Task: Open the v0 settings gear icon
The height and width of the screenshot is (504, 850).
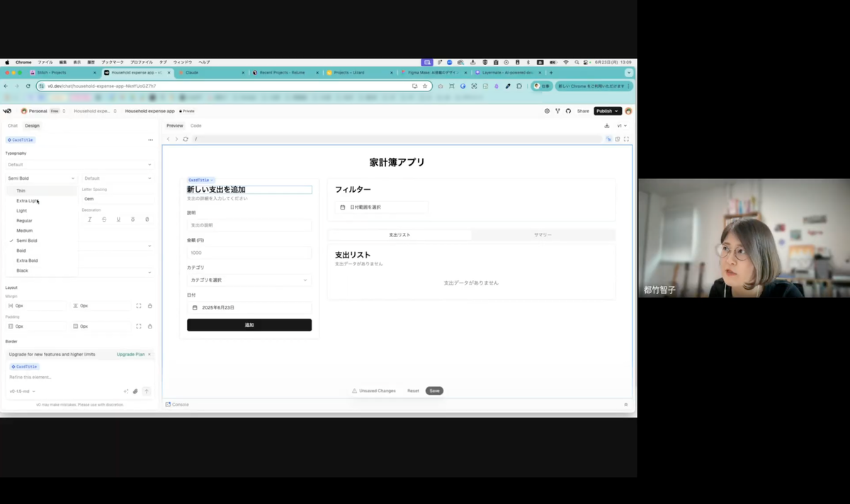Action: (547, 111)
